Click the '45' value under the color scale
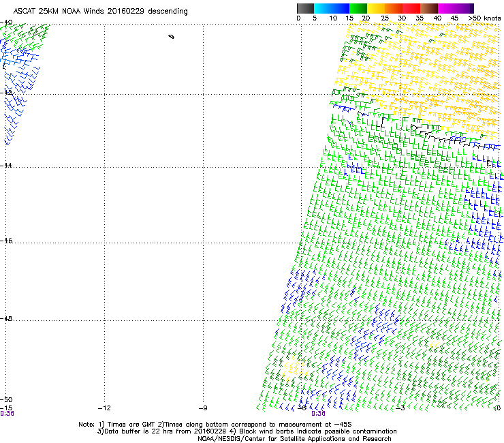 [x=454, y=18]
